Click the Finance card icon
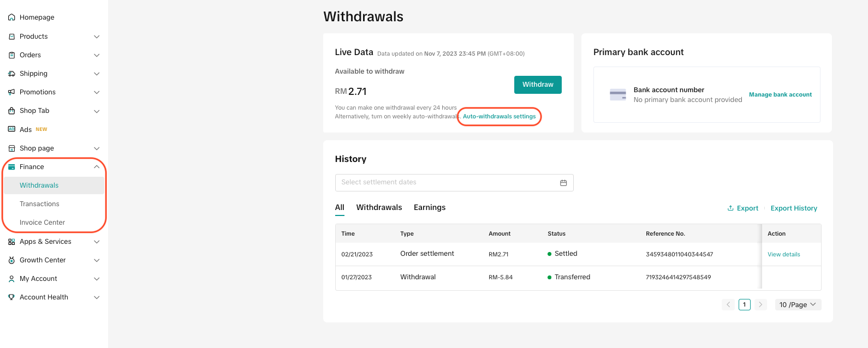 tap(11, 167)
